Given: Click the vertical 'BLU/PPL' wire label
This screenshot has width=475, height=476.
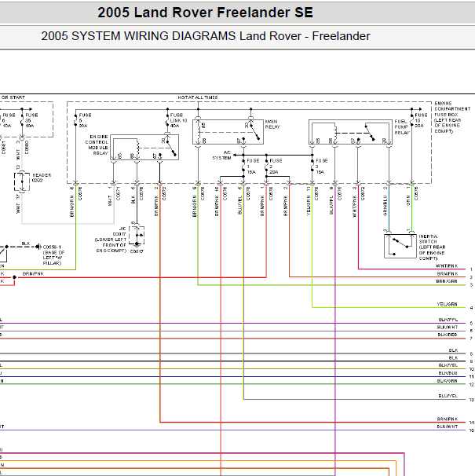Looking at the screenshot, I should coord(331,206).
